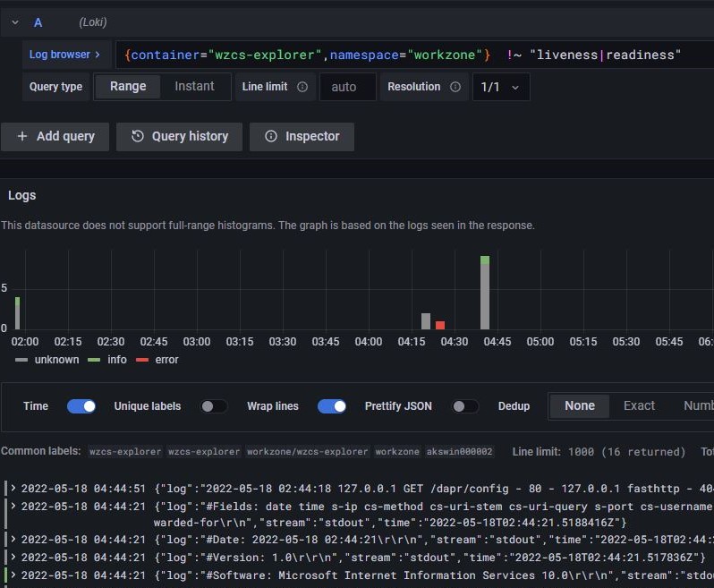Click the Resolution info icon
The height and width of the screenshot is (588, 714).
click(x=455, y=87)
